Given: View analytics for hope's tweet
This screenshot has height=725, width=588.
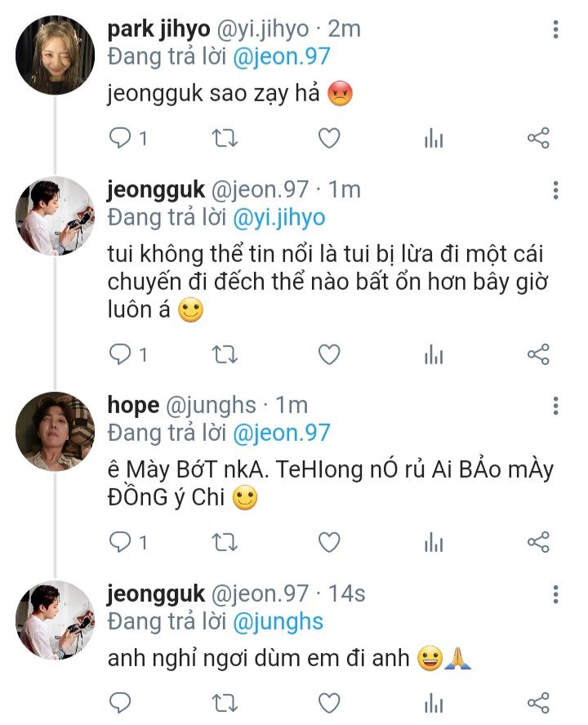Looking at the screenshot, I should [433, 541].
